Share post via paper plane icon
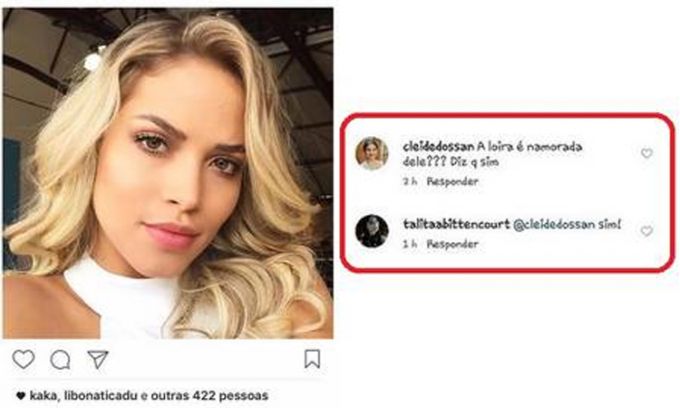The height and width of the screenshot is (408, 680). point(98,359)
